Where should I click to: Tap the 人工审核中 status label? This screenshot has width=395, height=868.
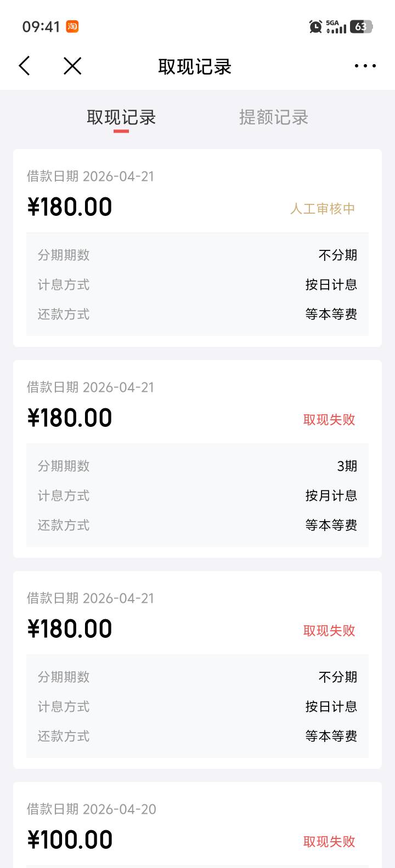tap(323, 209)
